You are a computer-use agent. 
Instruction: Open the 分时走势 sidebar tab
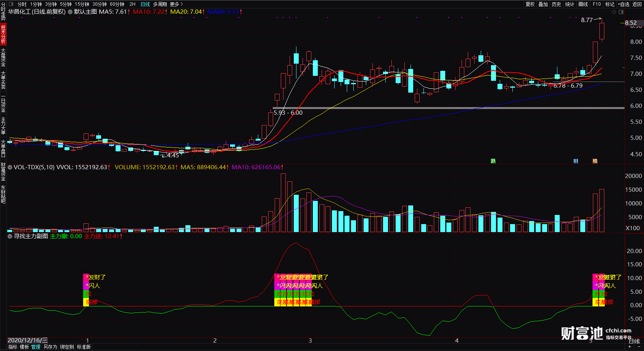tap(3, 11)
